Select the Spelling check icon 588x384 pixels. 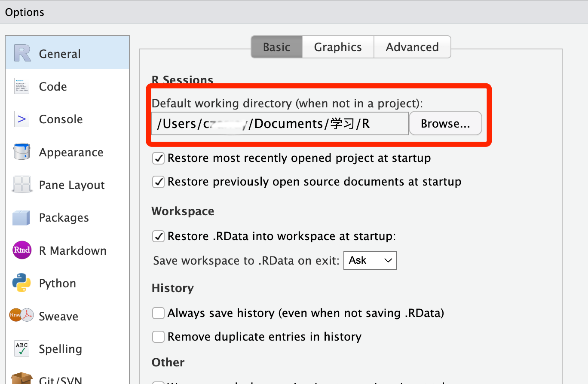[22, 349]
